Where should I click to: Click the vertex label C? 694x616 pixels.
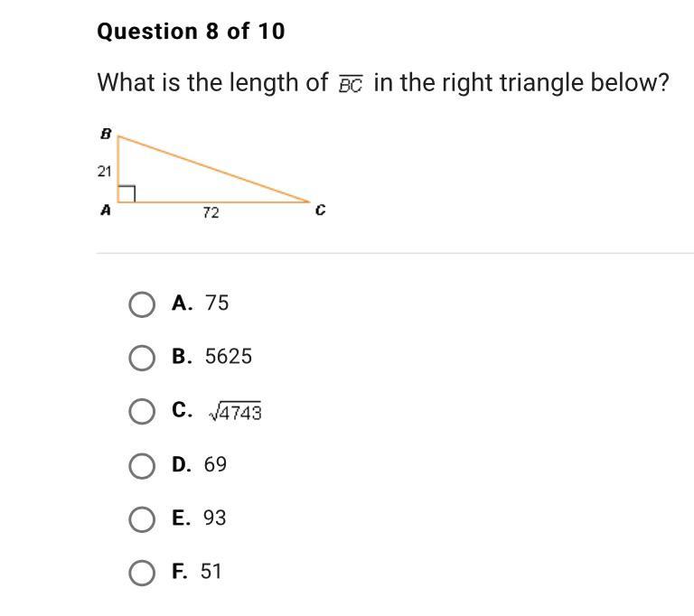click(x=321, y=210)
